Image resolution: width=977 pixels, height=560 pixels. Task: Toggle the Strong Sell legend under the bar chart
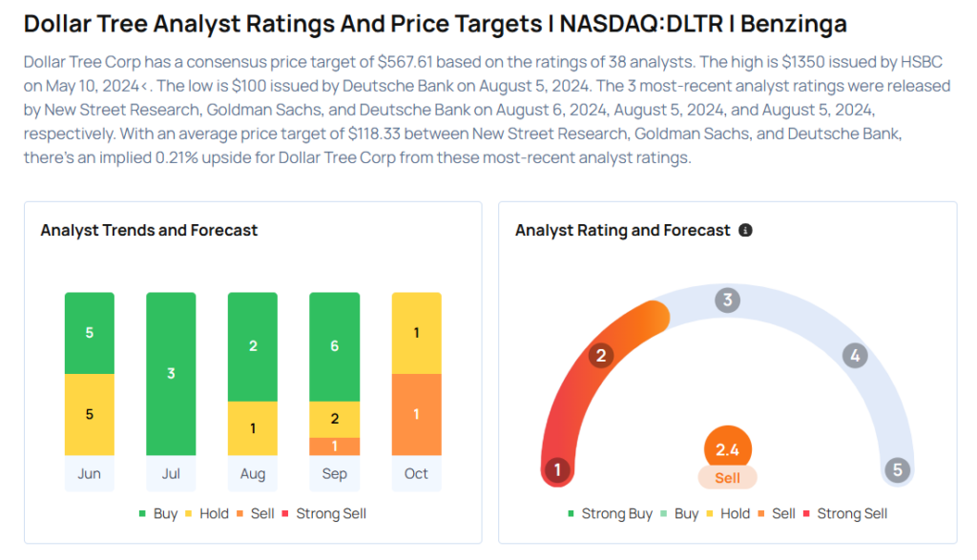click(322, 513)
